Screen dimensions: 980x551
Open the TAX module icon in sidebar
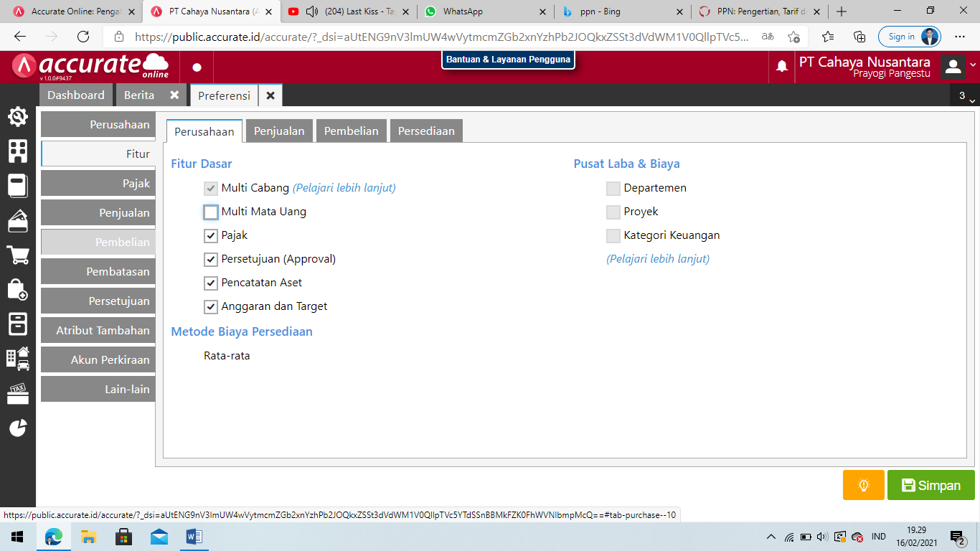click(x=18, y=393)
